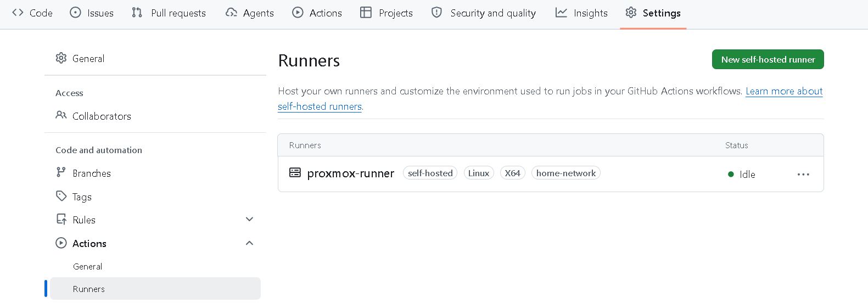Click New self-hosted runner button
This screenshot has width=868, height=303.
[768, 59]
